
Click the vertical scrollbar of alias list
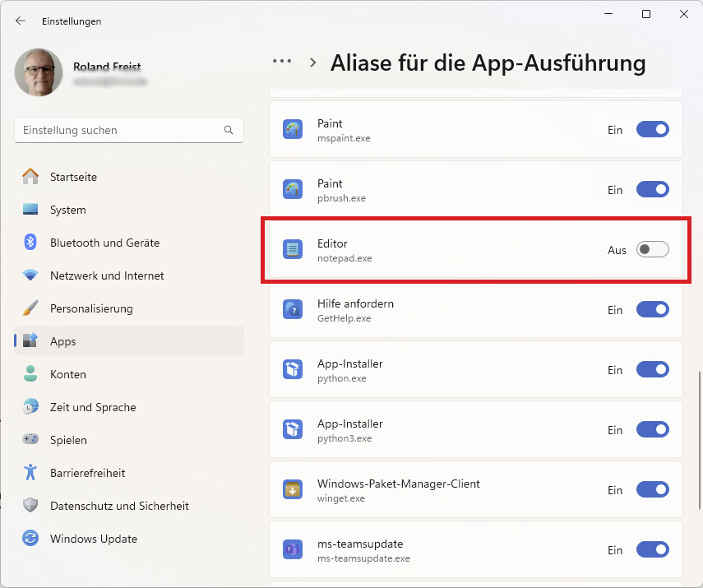[x=700, y=441]
